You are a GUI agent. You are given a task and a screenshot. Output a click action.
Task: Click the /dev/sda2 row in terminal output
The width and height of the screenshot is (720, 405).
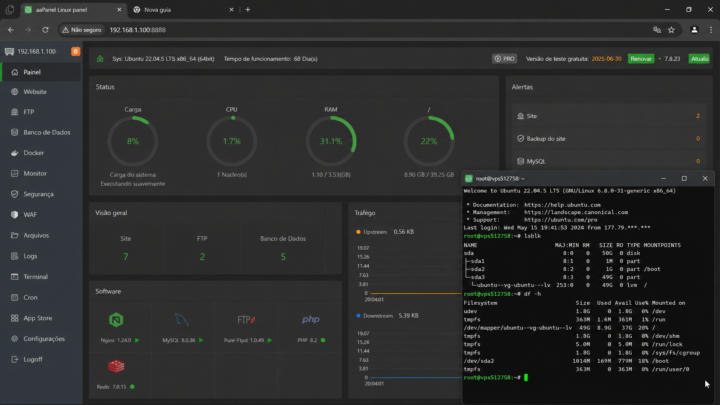coord(566,361)
